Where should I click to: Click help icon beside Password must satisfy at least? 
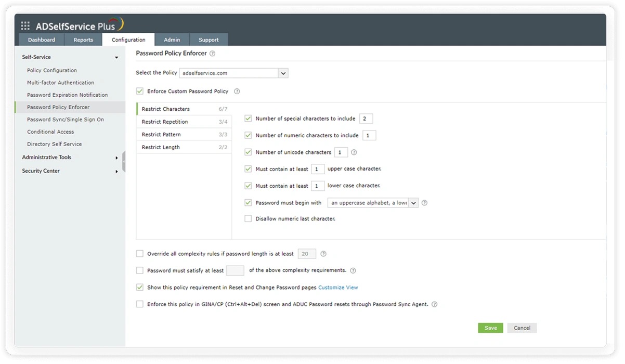[353, 270]
